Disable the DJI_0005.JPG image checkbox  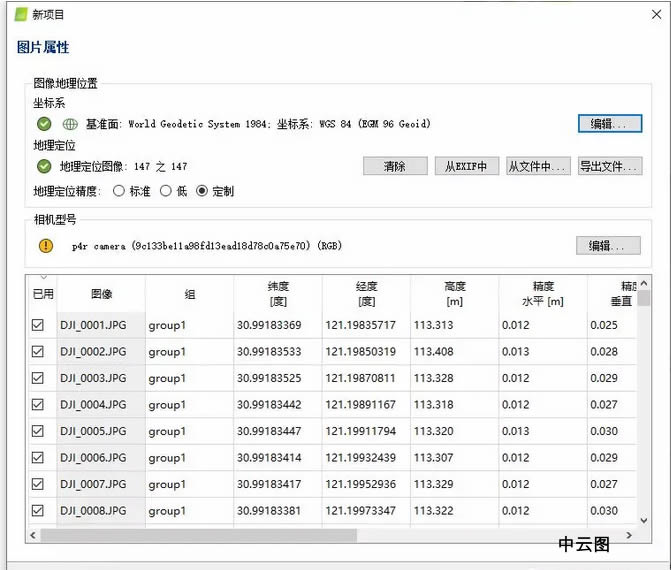pos(38,431)
